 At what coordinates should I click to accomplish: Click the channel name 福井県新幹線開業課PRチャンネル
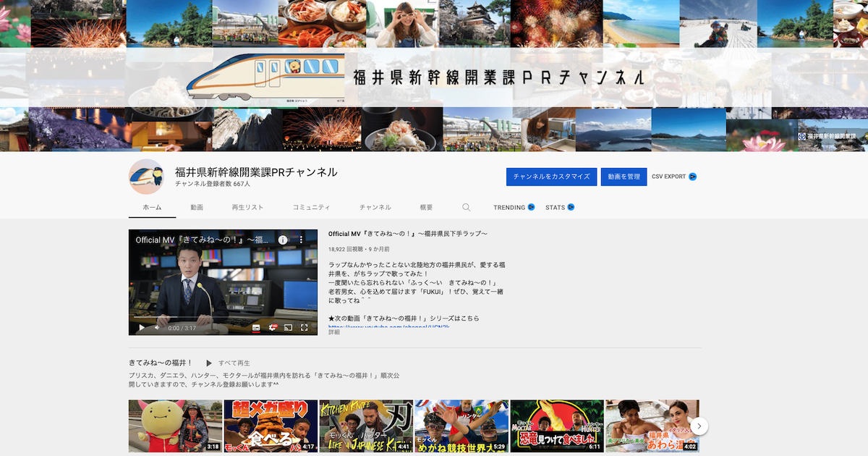coord(256,172)
